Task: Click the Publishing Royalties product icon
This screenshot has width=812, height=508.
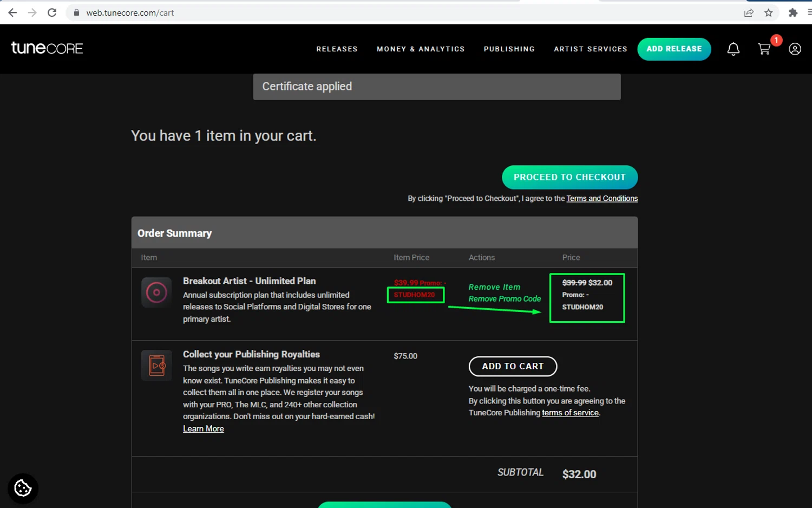Action: point(156,366)
